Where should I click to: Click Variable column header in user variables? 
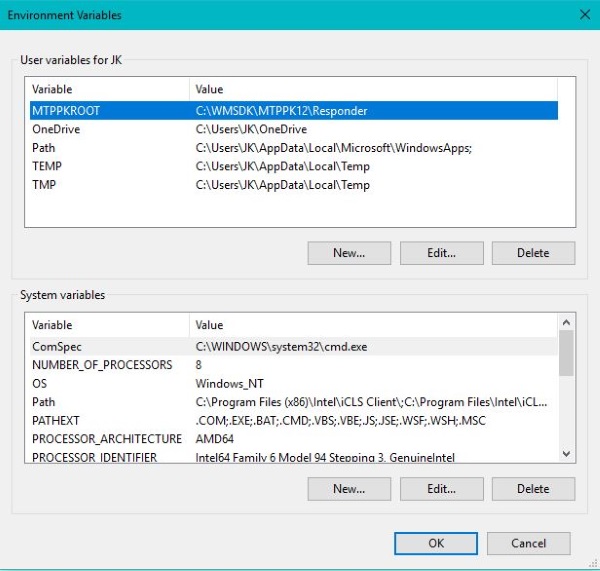[109, 89]
